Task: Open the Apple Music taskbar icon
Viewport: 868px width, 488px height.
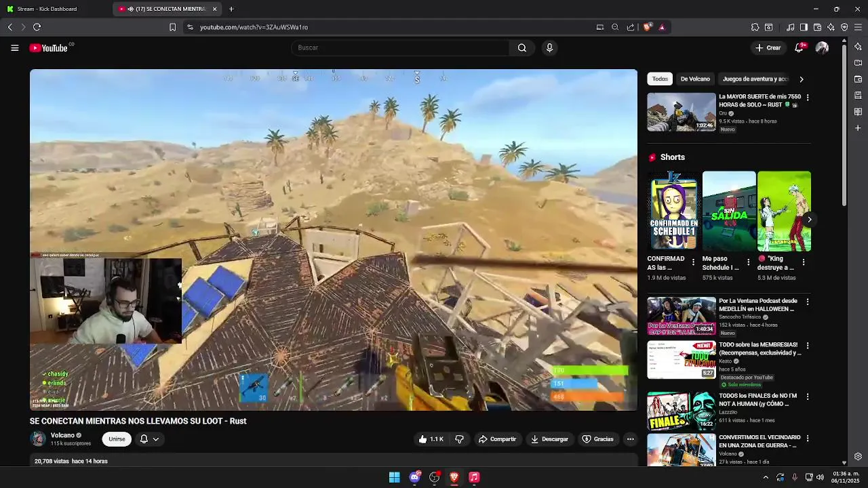Action: click(474, 477)
